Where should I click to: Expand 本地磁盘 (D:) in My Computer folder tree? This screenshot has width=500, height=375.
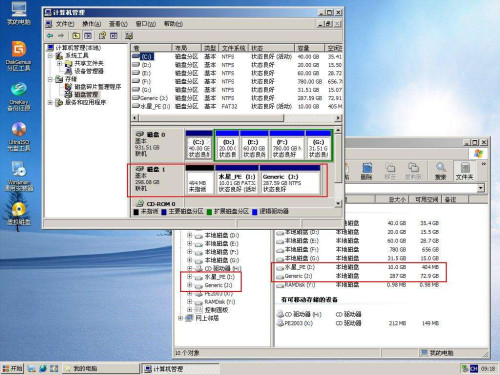[189, 235]
